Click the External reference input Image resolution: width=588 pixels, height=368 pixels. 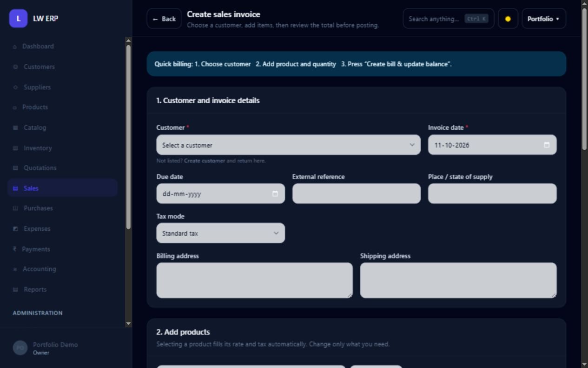coord(357,194)
